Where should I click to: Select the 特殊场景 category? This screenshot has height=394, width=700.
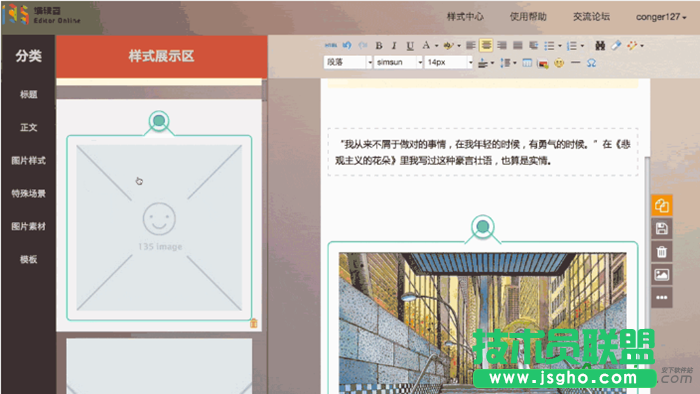(x=29, y=193)
